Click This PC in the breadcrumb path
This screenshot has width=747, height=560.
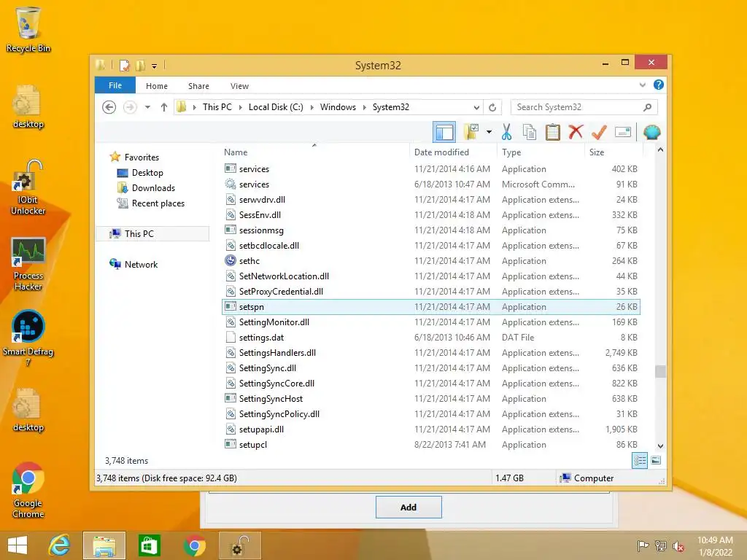click(217, 107)
